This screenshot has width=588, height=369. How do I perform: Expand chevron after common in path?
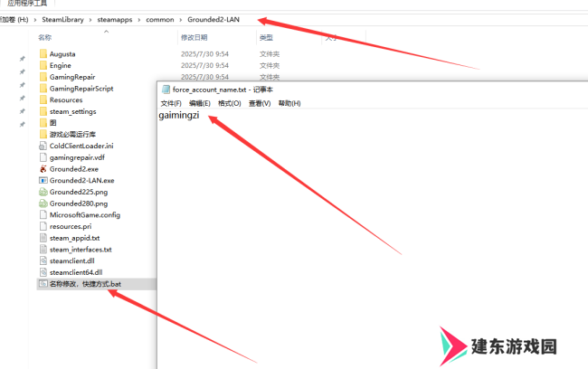point(180,20)
